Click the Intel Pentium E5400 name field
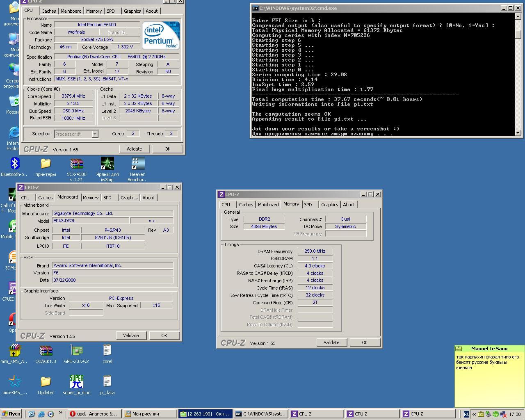 (x=97, y=25)
